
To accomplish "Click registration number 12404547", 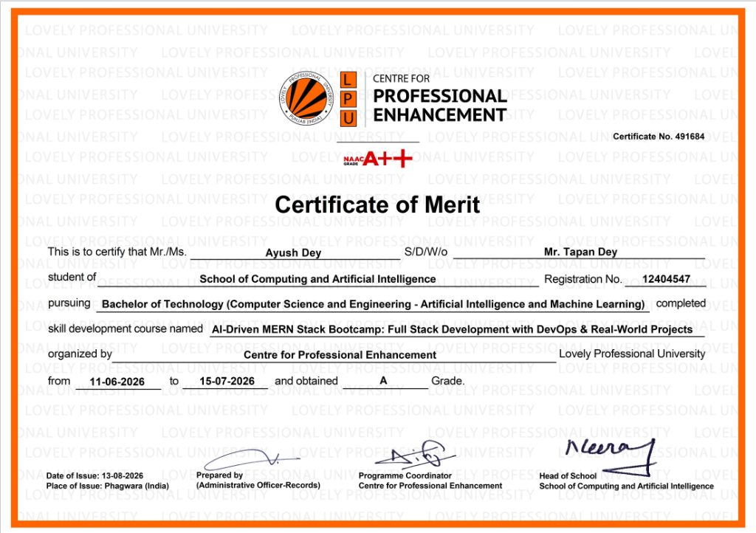I will (667, 279).
